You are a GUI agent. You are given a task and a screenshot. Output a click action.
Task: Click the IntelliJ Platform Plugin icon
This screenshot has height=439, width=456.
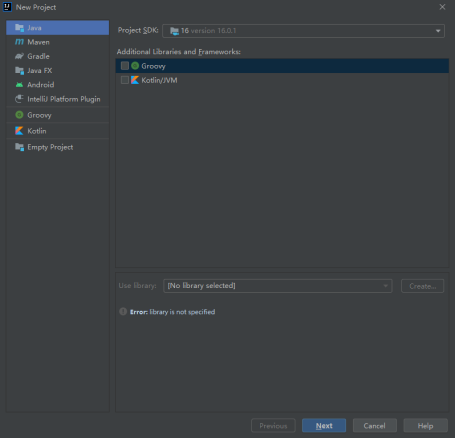pyautogui.click(x=19, y=99)
